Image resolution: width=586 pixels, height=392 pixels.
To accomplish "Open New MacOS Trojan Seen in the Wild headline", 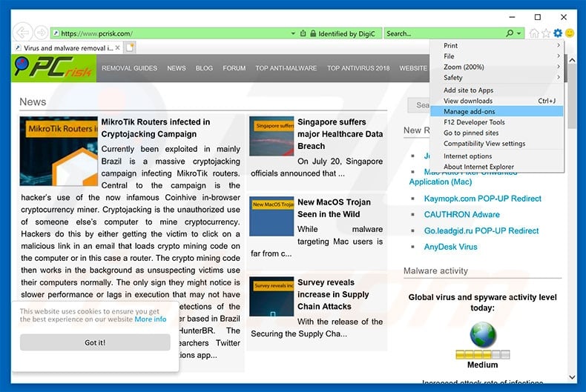I will 334,208.
